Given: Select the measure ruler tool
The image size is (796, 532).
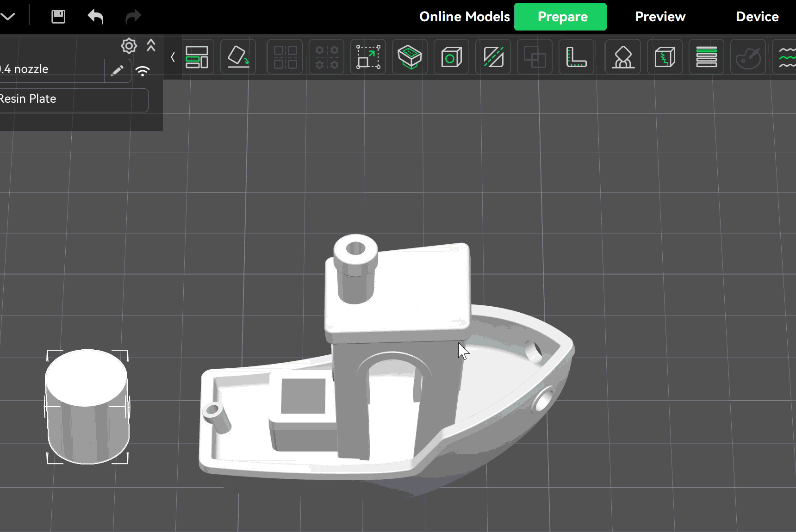Looking at the screenshot, I should (x=577, y=57).
